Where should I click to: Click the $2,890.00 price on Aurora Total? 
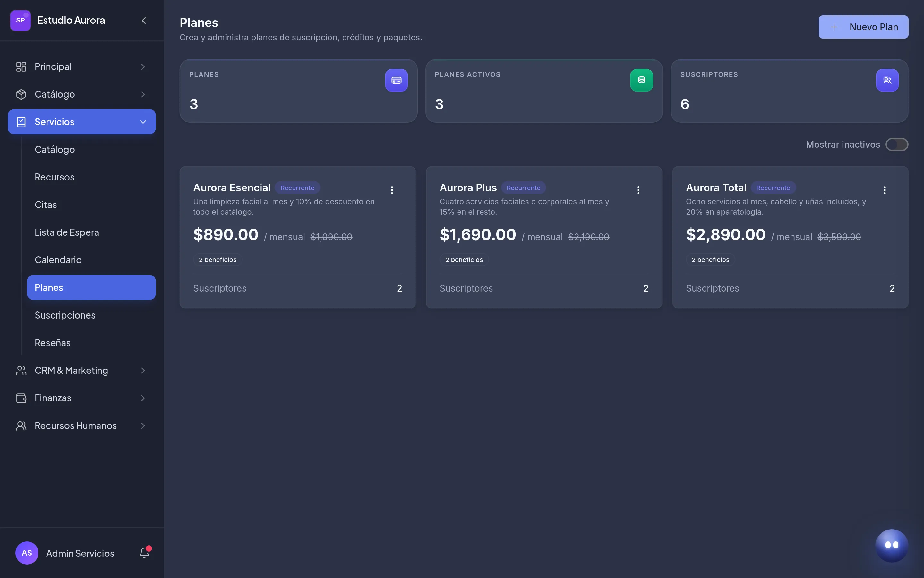725,234
